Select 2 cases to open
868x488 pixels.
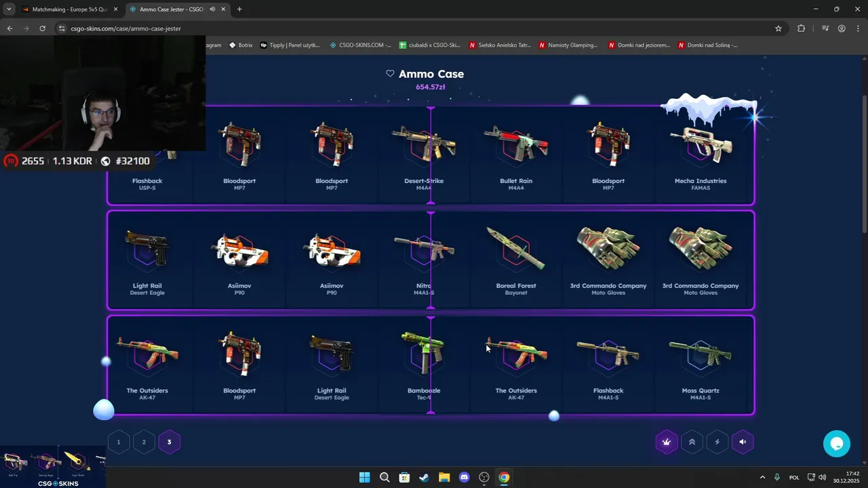coord(144,442)
